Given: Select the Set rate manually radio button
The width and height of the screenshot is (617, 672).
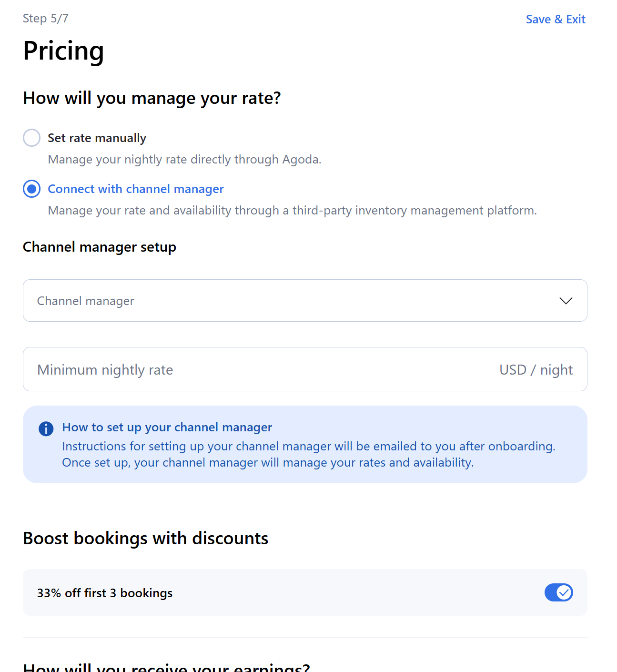Looking at the screenshot, I should pos(32,138).
